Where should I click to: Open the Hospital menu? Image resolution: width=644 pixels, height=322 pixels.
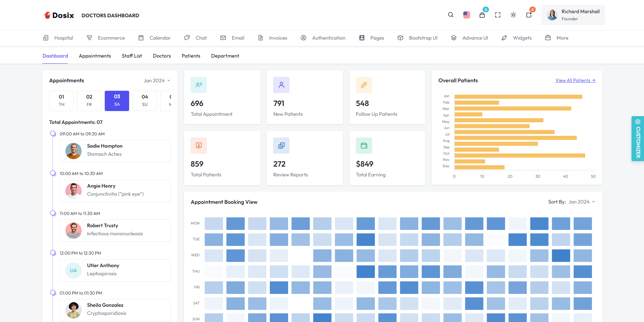pyautogui.click(x=58, y=38)
